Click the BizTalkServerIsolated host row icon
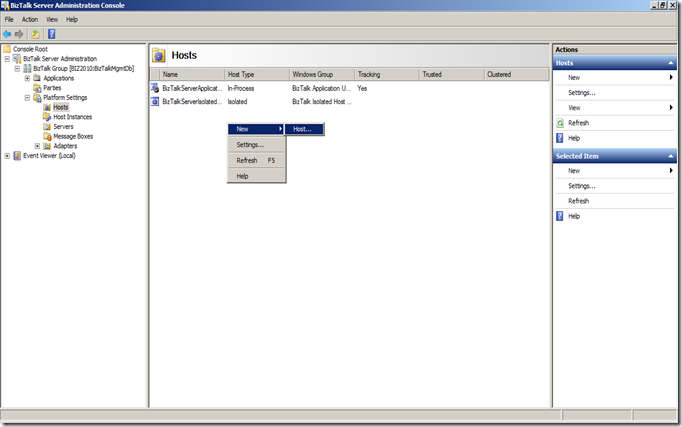The height and width of the screenshot is (427, 682). click(155, 101)
